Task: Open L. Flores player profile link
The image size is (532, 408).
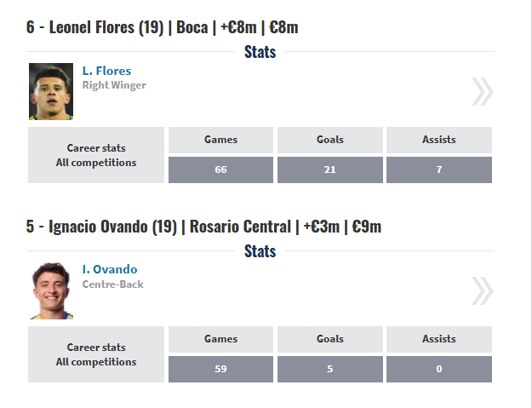Action: 106,71
